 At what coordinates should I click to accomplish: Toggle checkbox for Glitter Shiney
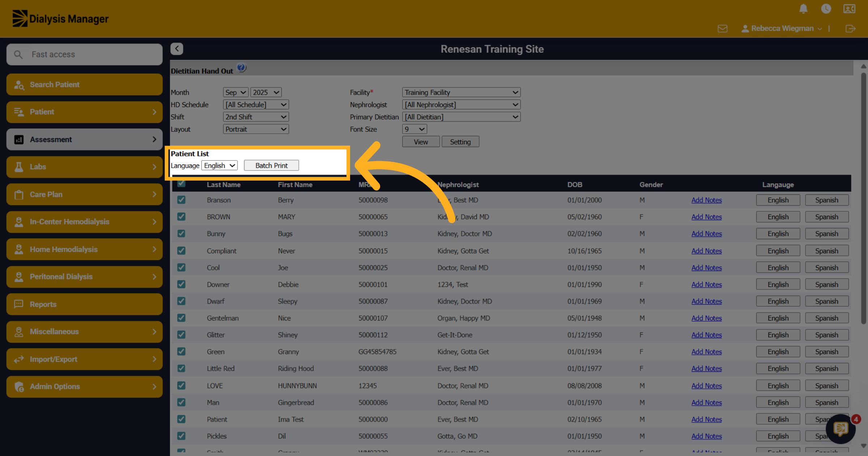tap(181, 335)
